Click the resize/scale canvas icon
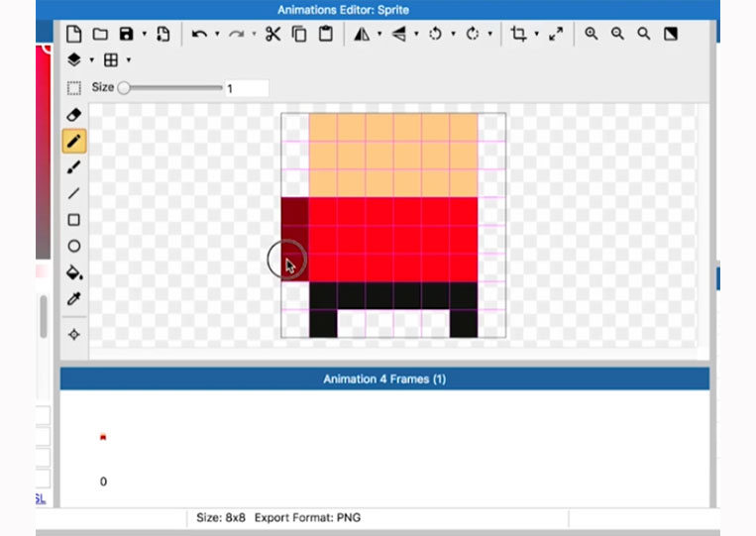The width and height of the screenshot is (756, 536). (x=556, y=34)
